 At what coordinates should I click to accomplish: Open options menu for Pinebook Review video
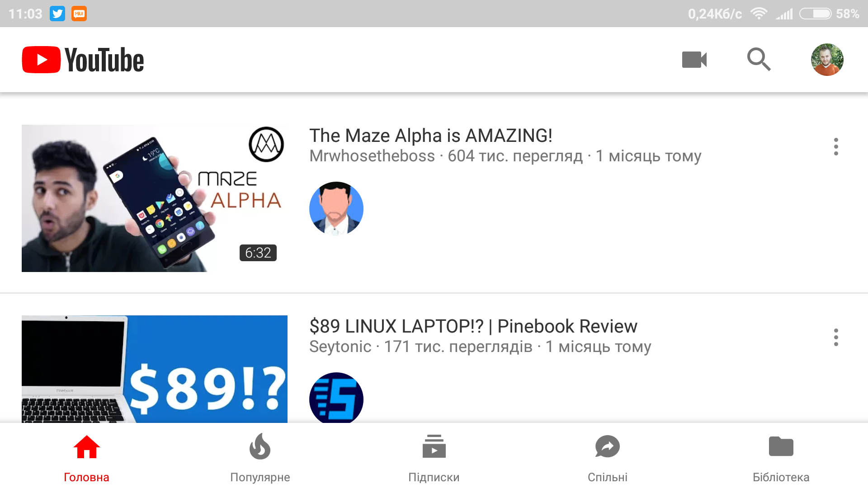pos(836,338)
